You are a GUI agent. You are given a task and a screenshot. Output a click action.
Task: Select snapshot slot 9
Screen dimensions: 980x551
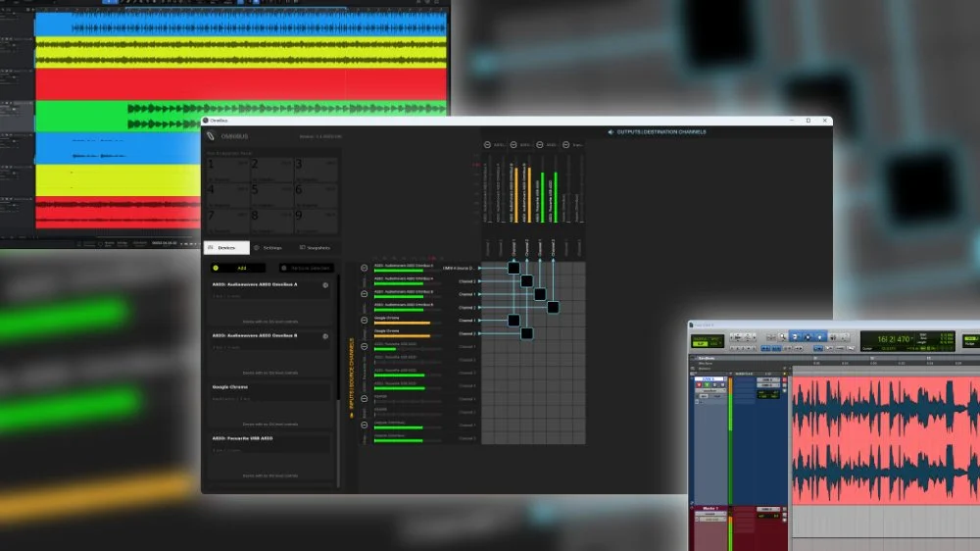coord(316,222)
